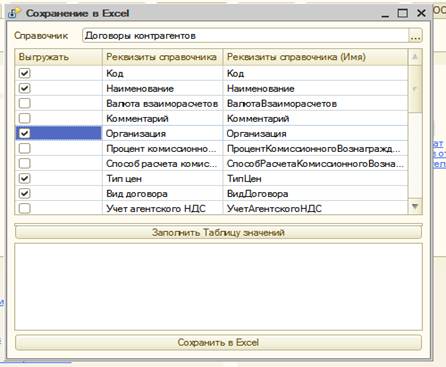Click the Организация cell in the Имя column
The image size is (446, 367).
pyautogui.click(x=315, y=133)
